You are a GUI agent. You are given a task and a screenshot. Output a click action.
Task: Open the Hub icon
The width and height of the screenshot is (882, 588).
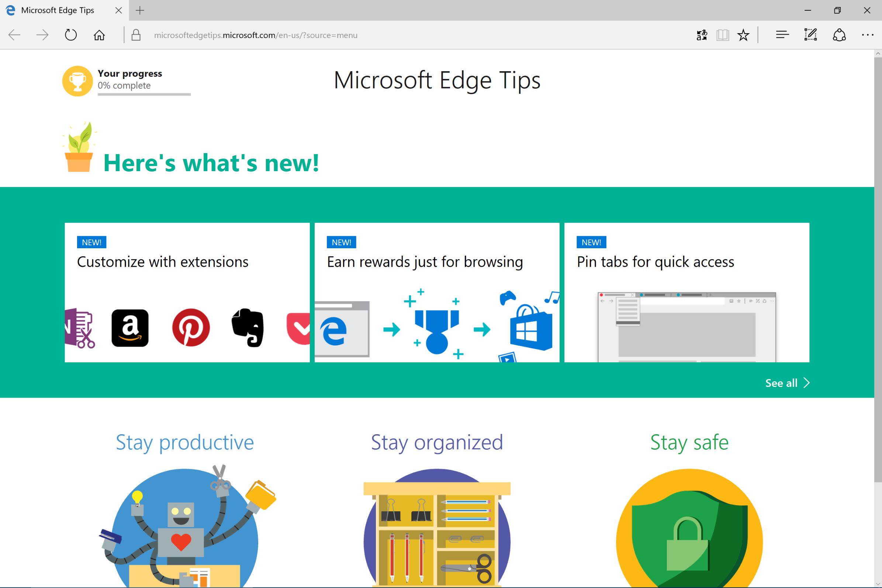point(782,35)
